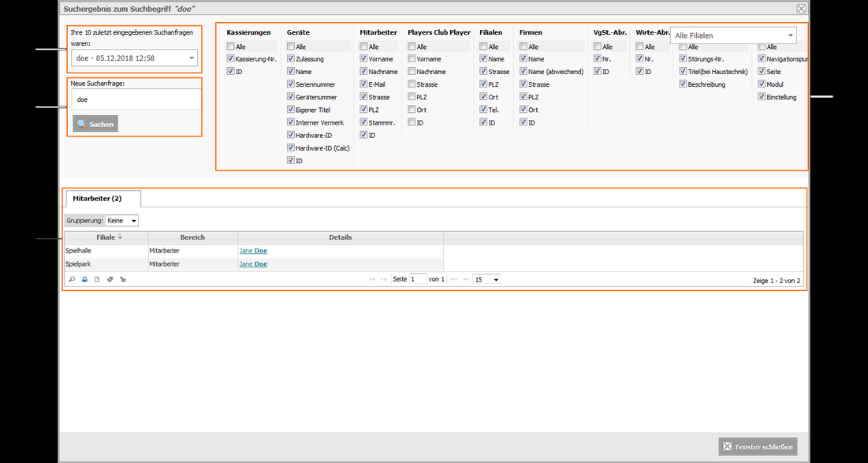Click the Bereich column header

pos(192,237)
